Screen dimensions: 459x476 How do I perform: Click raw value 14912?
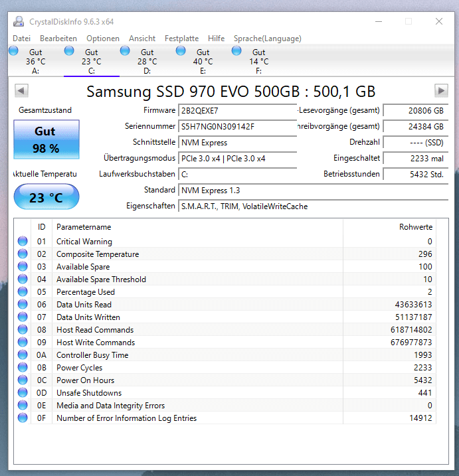point(420,418)
